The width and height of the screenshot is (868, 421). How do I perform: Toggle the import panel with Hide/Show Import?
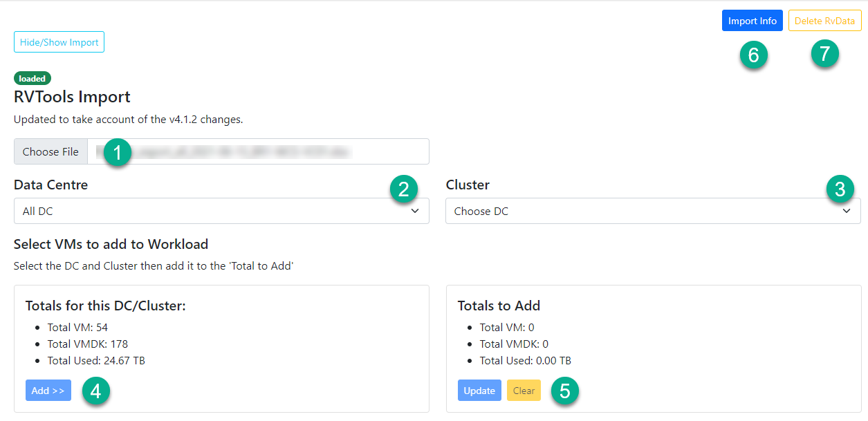59,42
